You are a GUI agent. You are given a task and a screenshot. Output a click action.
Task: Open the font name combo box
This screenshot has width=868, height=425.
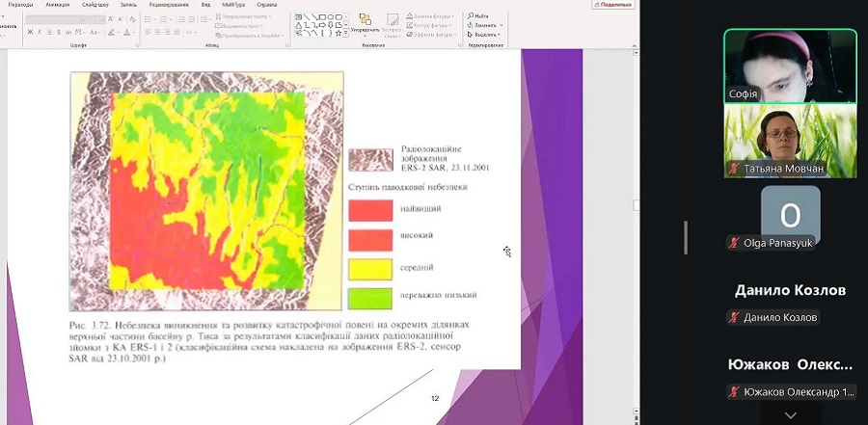tap(56, 18)
